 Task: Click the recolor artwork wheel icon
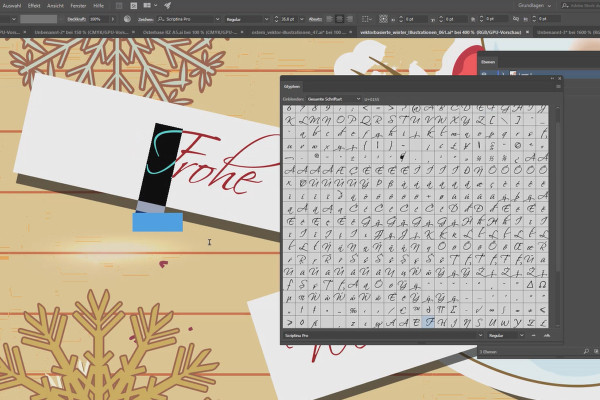[x=127, y=19]
